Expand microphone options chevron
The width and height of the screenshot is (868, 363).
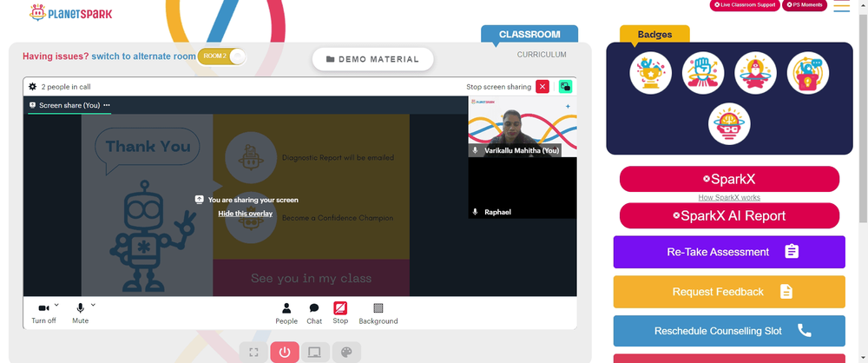point(93,305)
